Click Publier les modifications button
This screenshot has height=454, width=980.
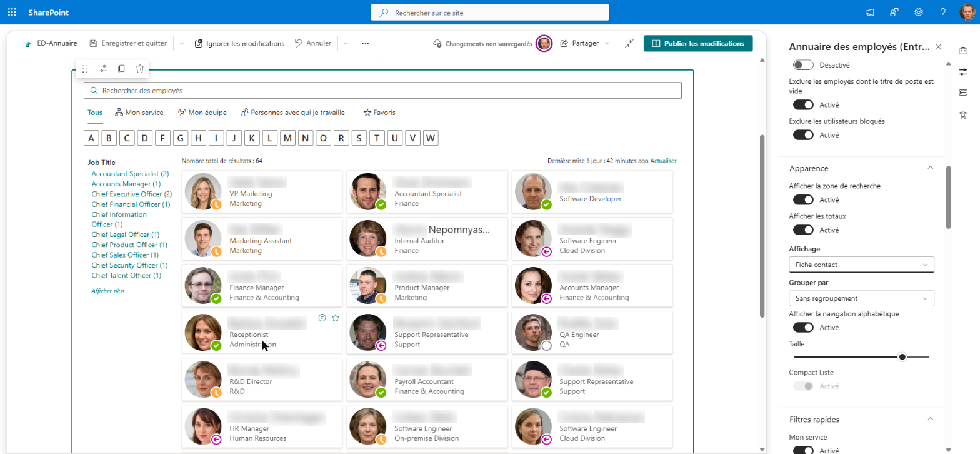point(698,43)
